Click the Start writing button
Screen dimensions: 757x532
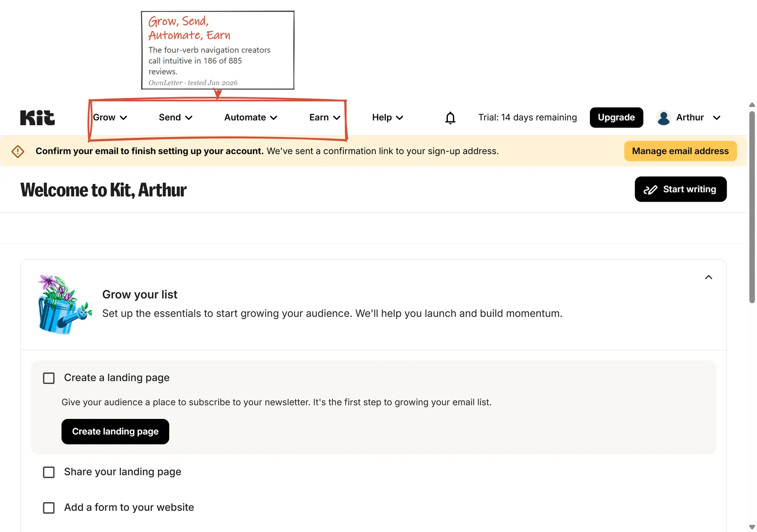coord(681,189)
